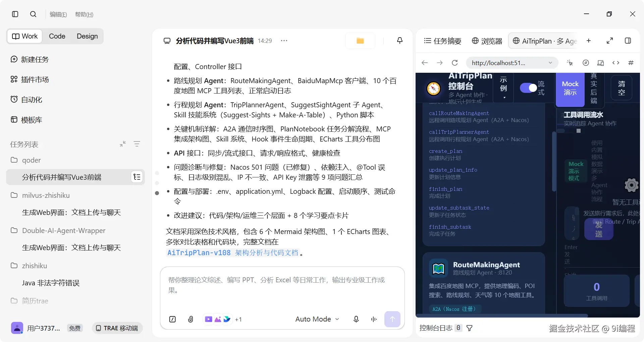Select the AiTripPlan browser tab
Image resolution: width=644 pixels, height=342 pixels.
click(x=544, y=41)
